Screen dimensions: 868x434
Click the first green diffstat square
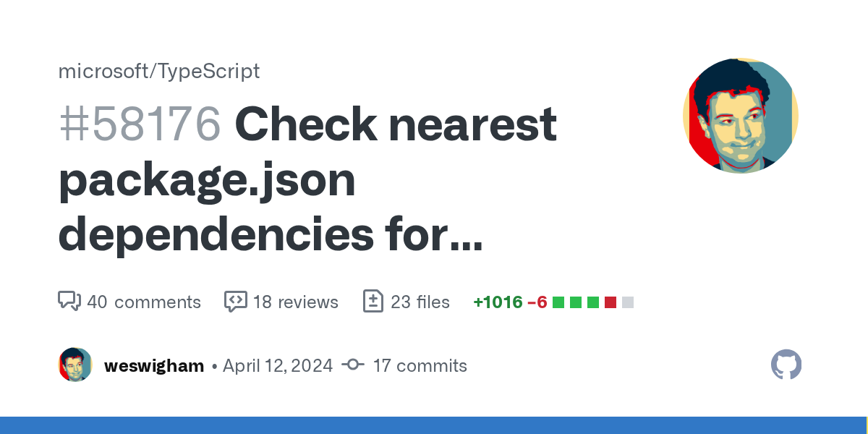558,302
